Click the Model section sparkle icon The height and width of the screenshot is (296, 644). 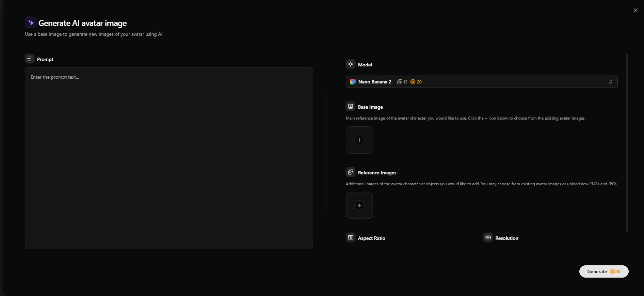[x=351, y=64]
